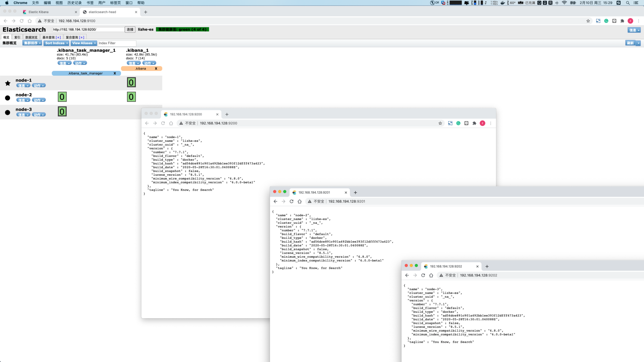Click the 连接 button to connect cluster

coord(130,29)
